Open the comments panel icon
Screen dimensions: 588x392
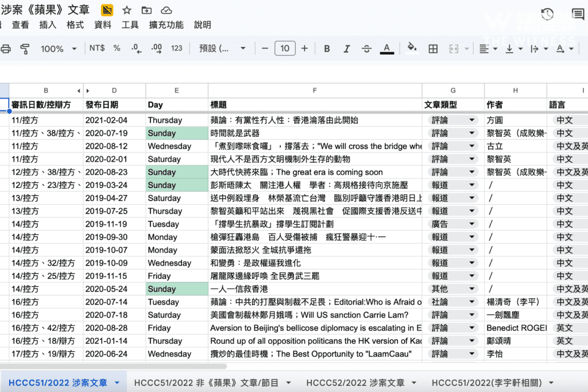578,14
